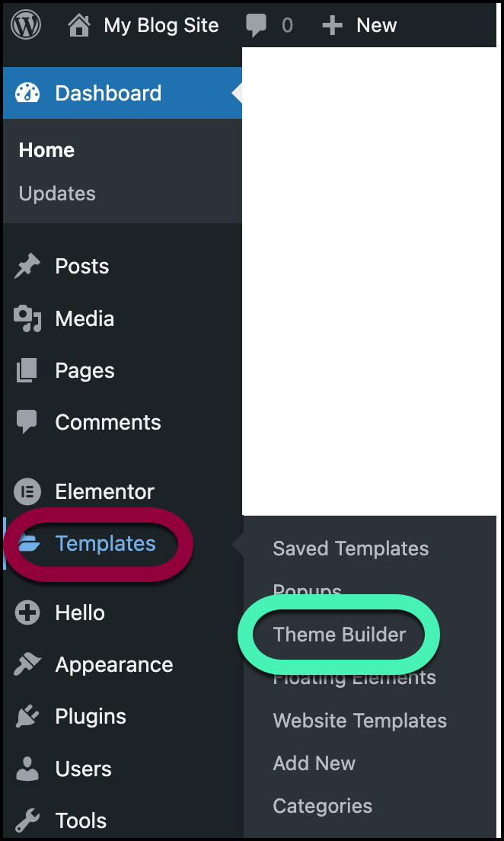Click the Elementor logo icon

(28, 491)
